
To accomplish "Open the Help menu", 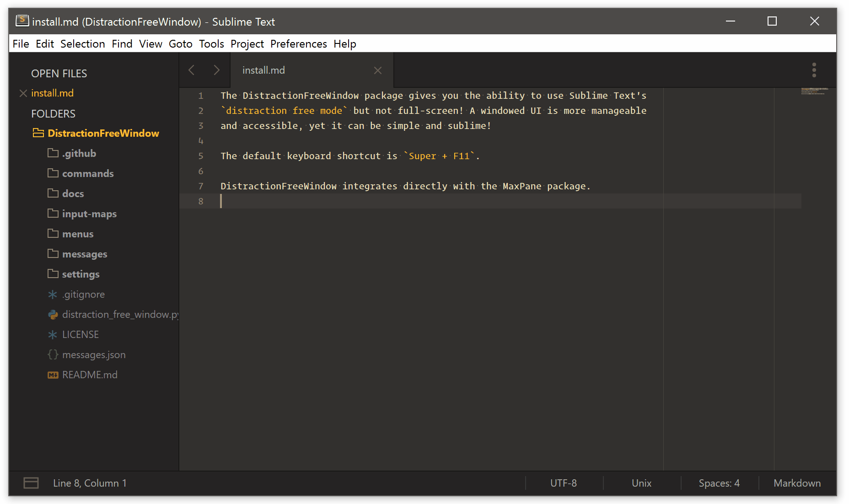I will point(345,44).
